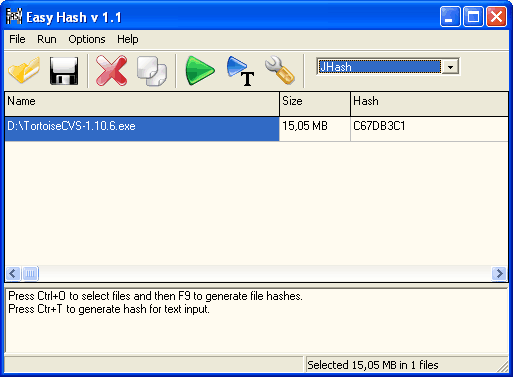513x377 pixels.
Task: Click the Easy Hash title bar icon
Action: point(14,16)
